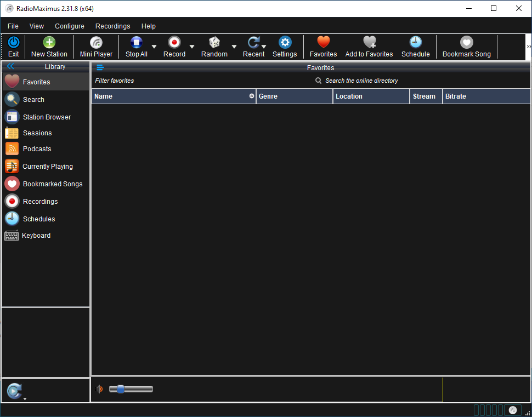Toggle the Favorites list options hamburger
Screen dimensions: 532x417
(x=100, y=67)
